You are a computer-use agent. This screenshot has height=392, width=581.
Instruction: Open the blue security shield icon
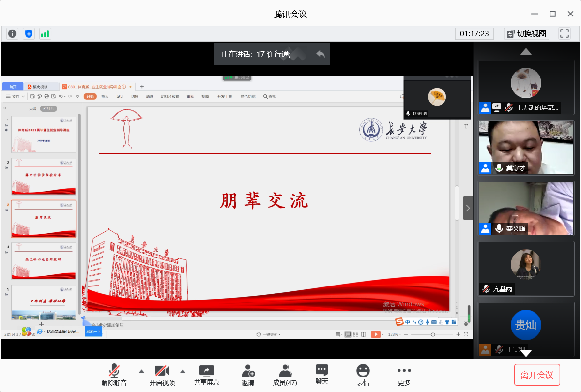pyautogui.click(x=29, y=33)
